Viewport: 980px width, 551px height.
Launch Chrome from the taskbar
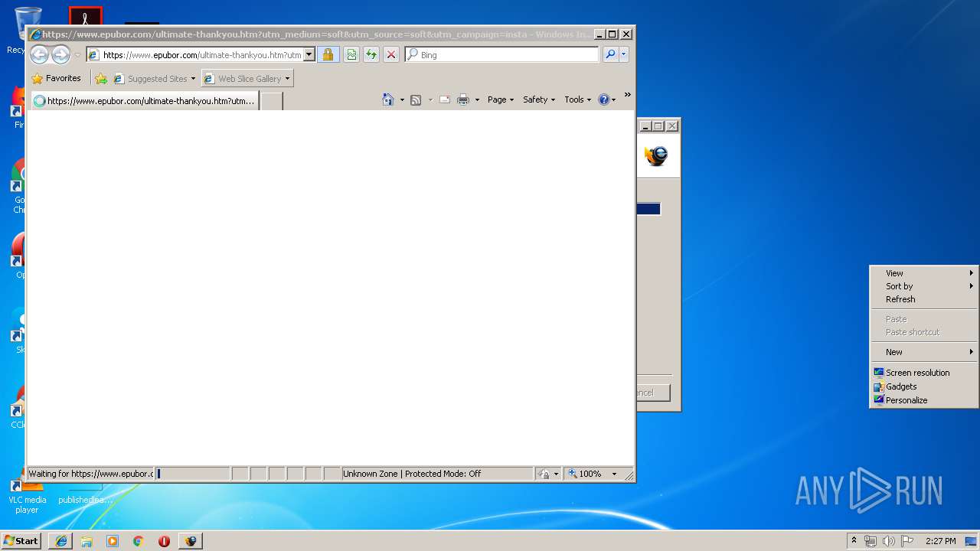pyautogui.click(x=138, y=541)
